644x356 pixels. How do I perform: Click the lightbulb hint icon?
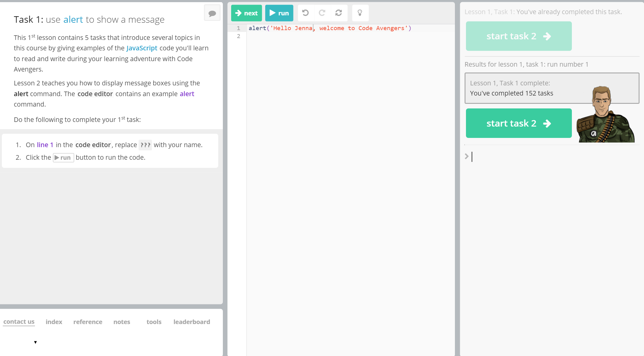360,13
